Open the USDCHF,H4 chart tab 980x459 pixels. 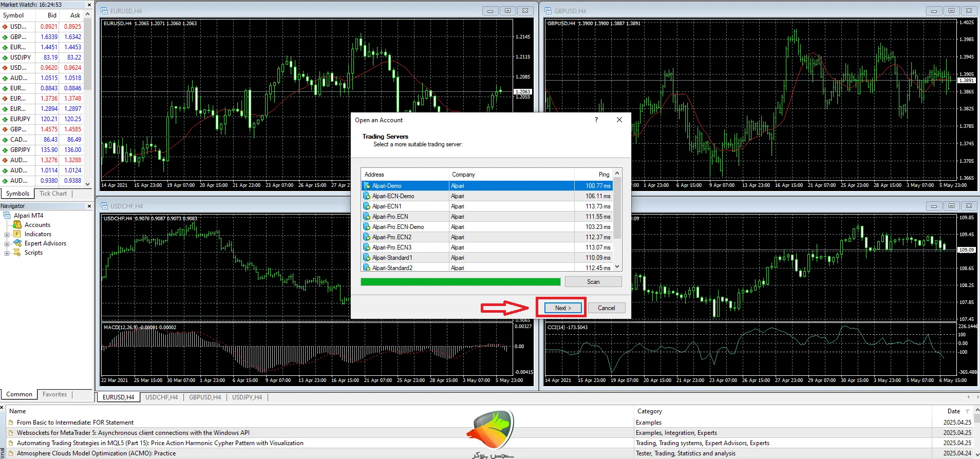161,397
